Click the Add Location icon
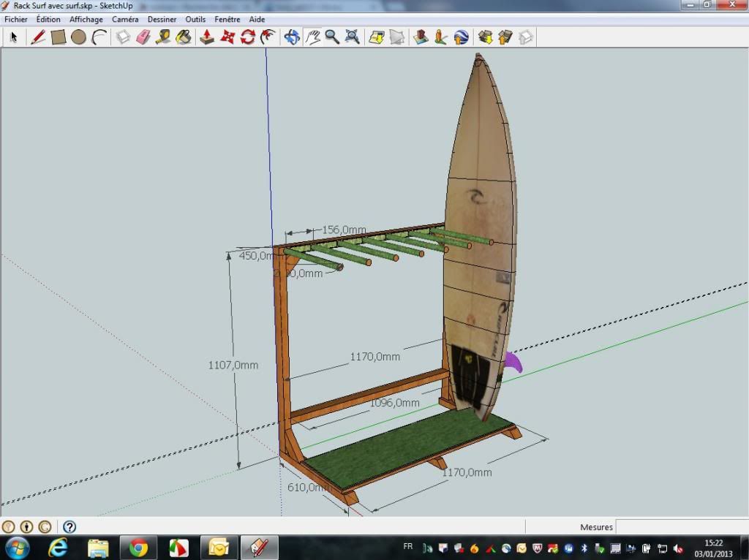Viewport: 749px width, 560px height. coord(377,37)
